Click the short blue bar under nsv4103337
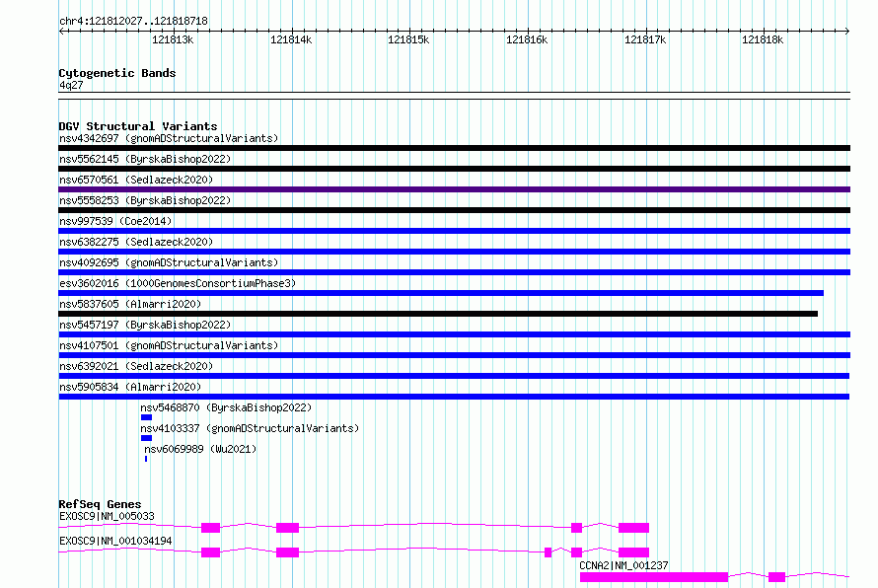Image resolution: width=878 pixels, height=588 pixels. (x=146, y=438)
